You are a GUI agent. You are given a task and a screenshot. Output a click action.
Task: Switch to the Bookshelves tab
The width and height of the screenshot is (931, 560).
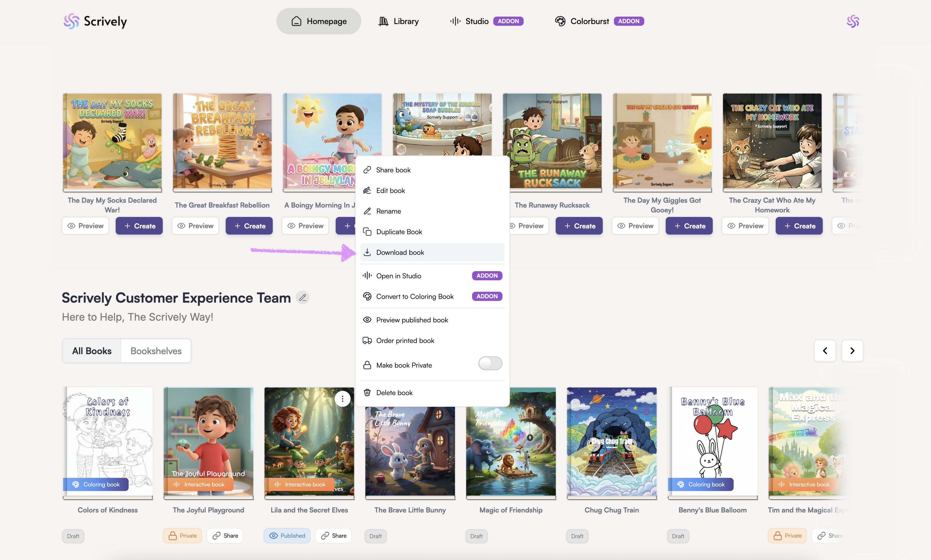(x=156, y=351)
